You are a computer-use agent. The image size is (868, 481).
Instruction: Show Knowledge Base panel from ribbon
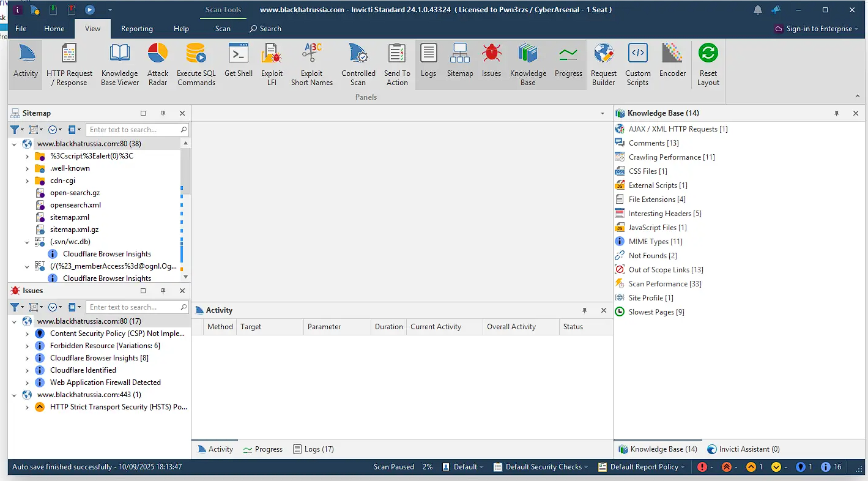tap(529, 64)
